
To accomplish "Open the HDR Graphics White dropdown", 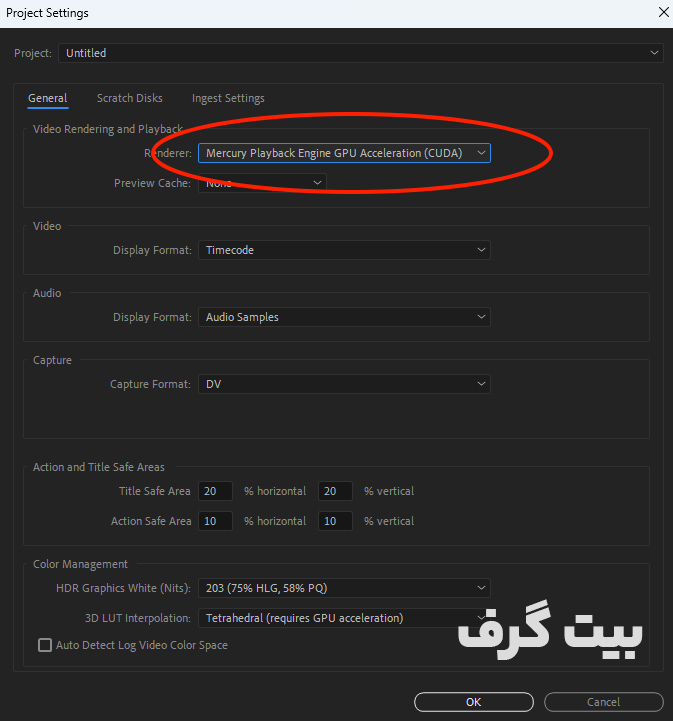I will tap(344, 588).
